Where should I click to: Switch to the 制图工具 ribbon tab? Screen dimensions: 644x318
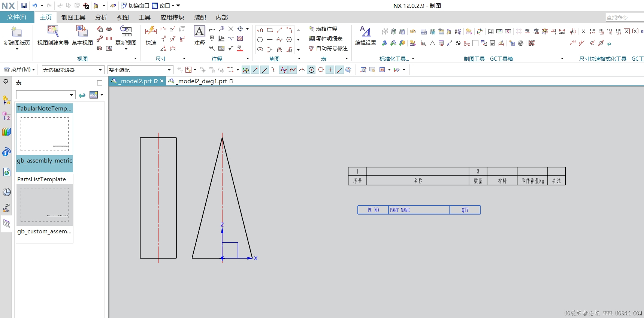[x=73, y=18]
